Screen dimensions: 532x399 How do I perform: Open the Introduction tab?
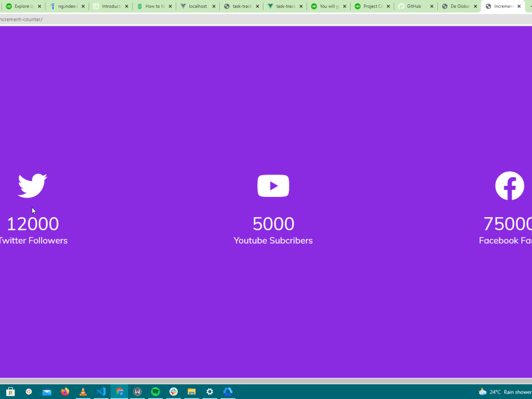coord(110,6)
